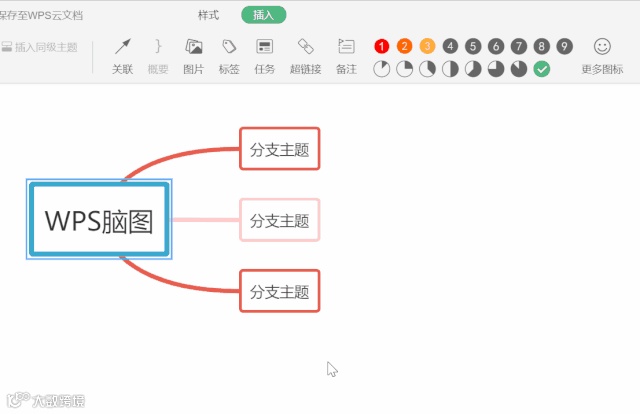
Task: Insert a 超链接 hyperlink
Action: [x=305, y=56]
